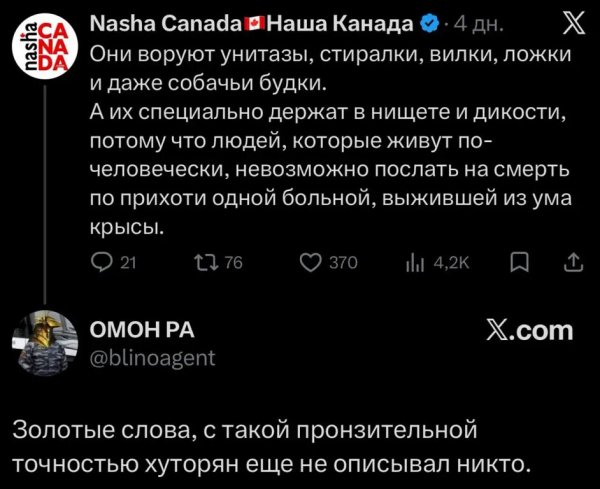Bookmark the Nasha Canada tweet
The height and width of the screenshot is (489, 600).
click(520, 262)
